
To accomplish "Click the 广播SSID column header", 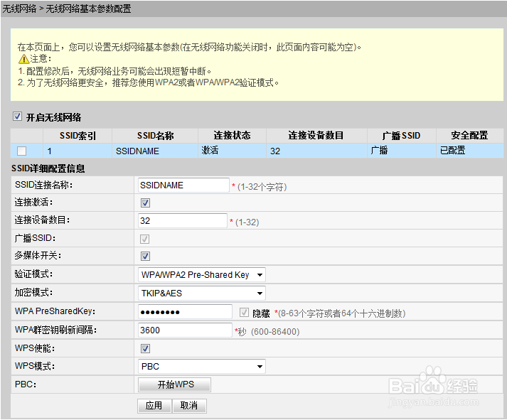I will (x=401, y=135).
